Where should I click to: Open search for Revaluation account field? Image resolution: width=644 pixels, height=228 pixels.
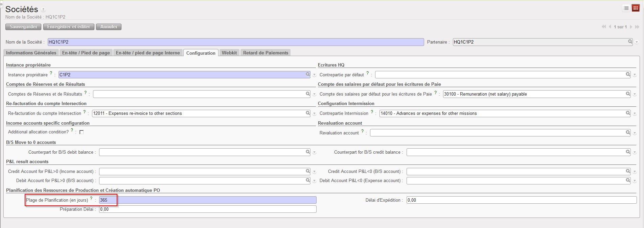(x=628, y=133)
